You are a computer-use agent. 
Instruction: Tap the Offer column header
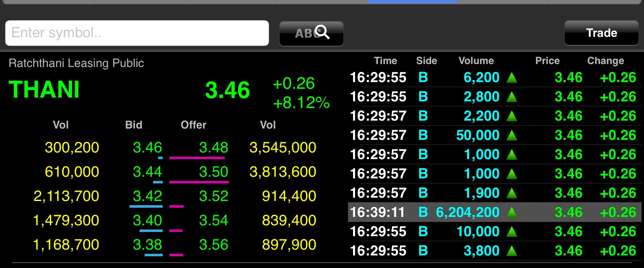point(193,125)
